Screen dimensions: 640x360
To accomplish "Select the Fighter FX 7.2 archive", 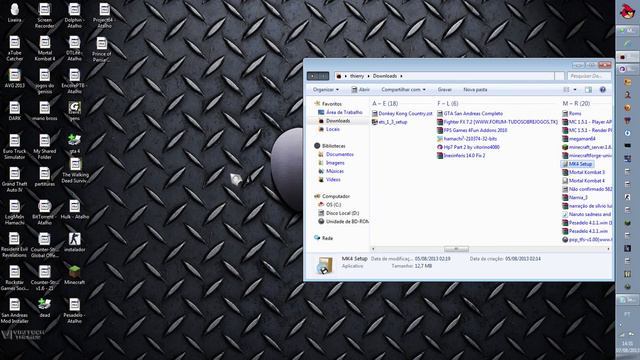I will pos(497,122).
